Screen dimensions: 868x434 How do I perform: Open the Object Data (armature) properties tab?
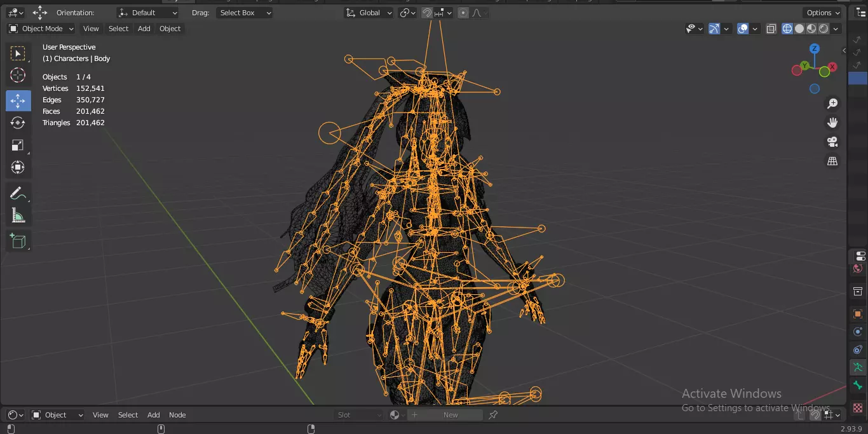(858, 367)
